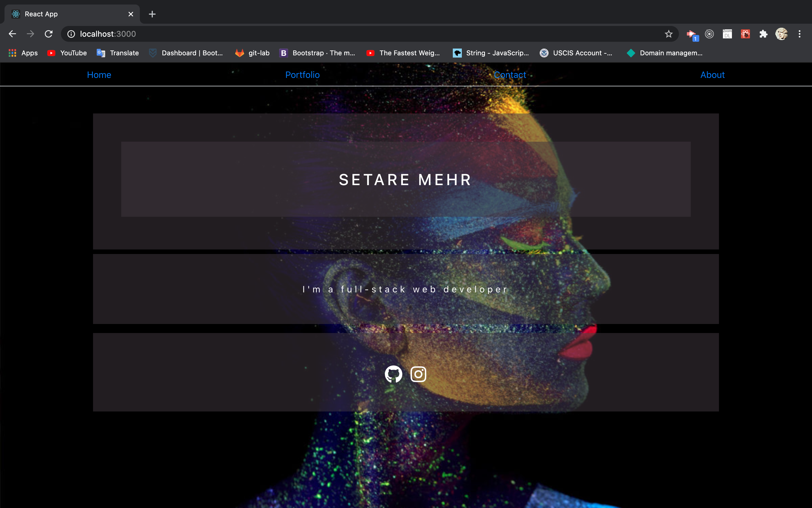
Task: Click the circular target extension icon
Action: [709, 34]
